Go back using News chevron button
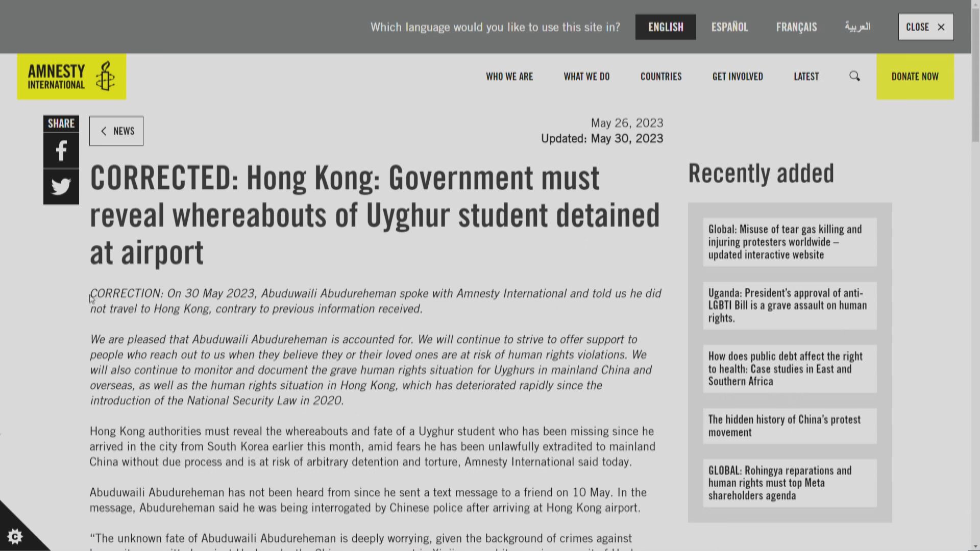Screen dimensions: 980x551 point(116,131)
